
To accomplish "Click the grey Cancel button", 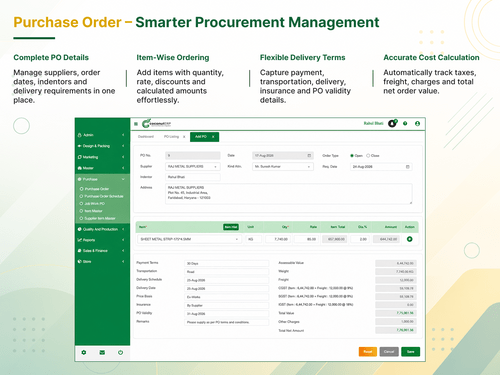I will [x=389, y=352].
